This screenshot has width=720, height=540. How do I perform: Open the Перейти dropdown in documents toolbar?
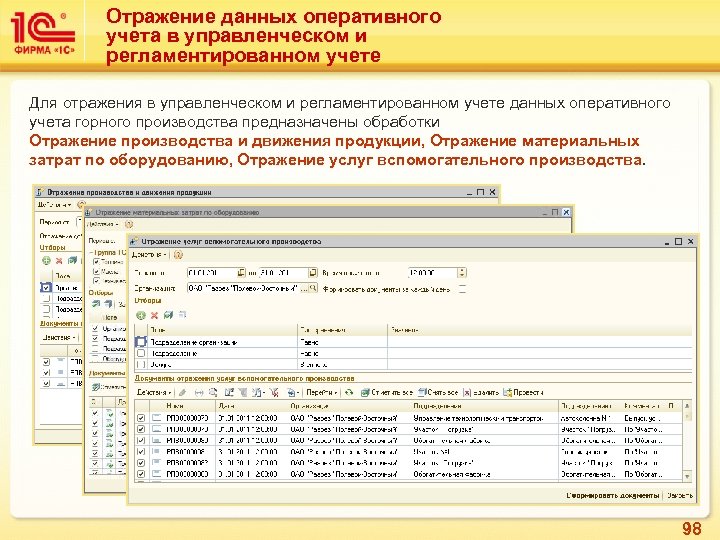[322, 392]
